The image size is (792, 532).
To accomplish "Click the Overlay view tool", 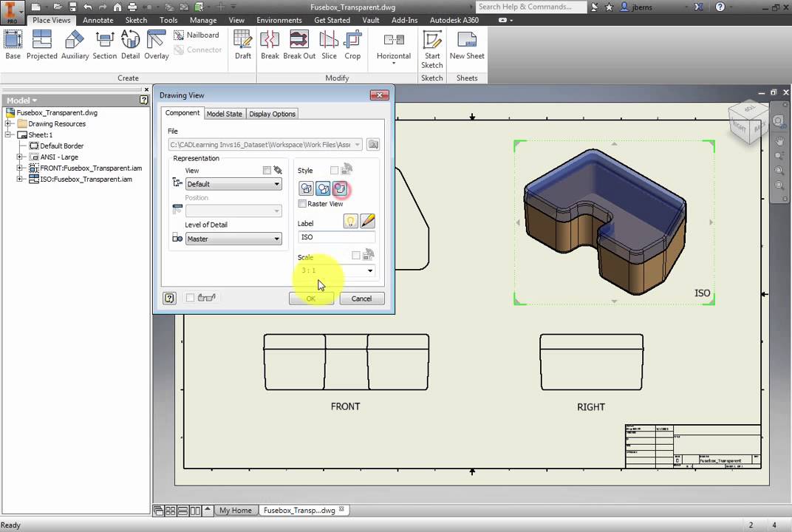I will (x=157, y=44).
